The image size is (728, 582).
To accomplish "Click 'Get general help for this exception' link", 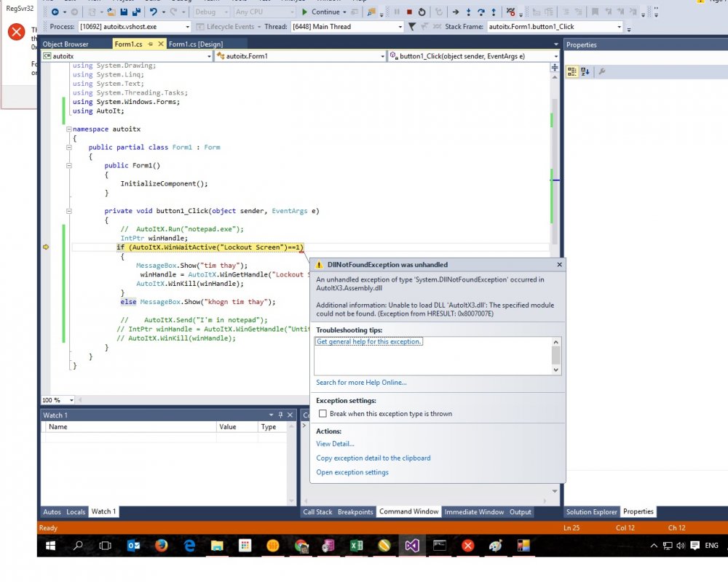I will (369, 342).
